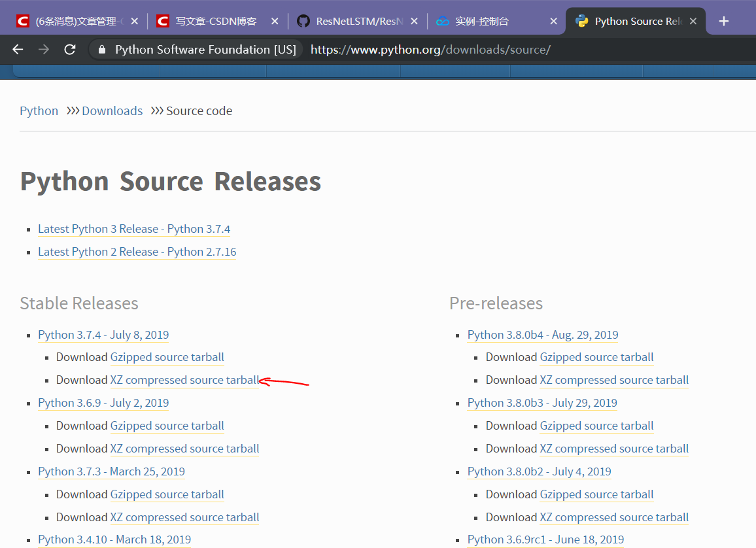
Task: Open Python 3.8.0b2 - July 4, 2019 pre-release
Action: 540,472
